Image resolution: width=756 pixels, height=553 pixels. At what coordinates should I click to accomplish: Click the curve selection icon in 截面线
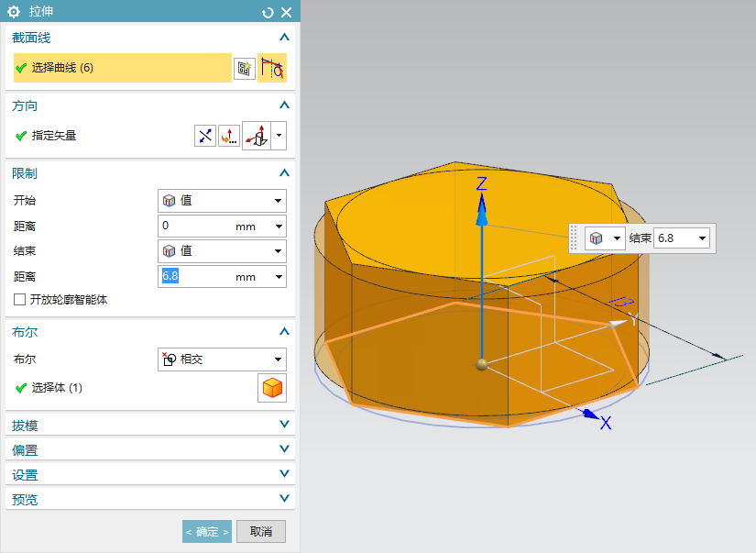pyautogui.click(x=272, y=68)
